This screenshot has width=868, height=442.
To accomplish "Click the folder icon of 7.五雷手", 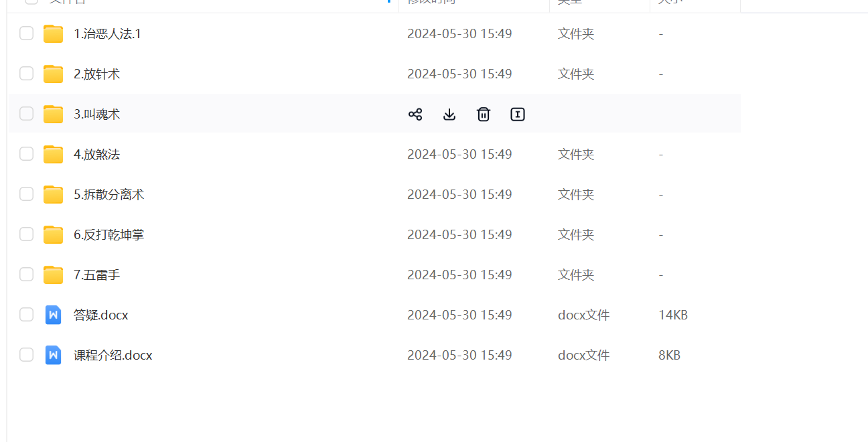I will 53,275.
